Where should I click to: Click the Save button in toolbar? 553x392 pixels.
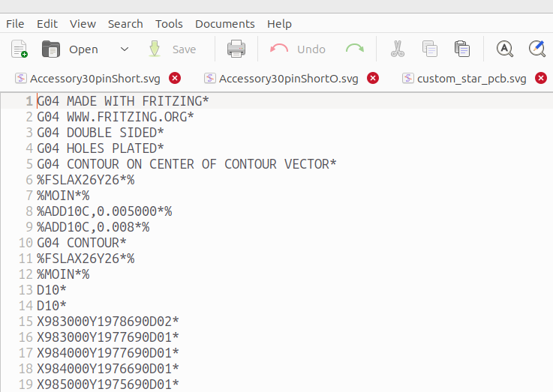pos(173,49)
